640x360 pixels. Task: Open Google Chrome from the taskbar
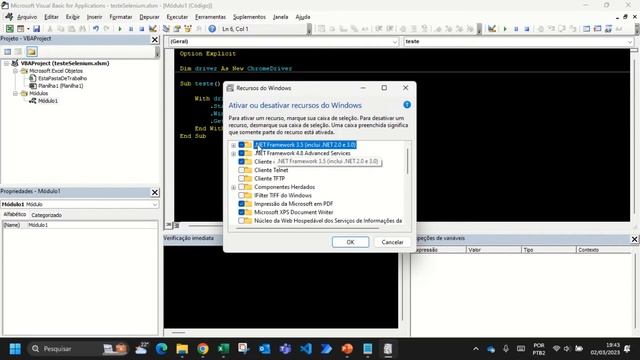tap(203, 349)
